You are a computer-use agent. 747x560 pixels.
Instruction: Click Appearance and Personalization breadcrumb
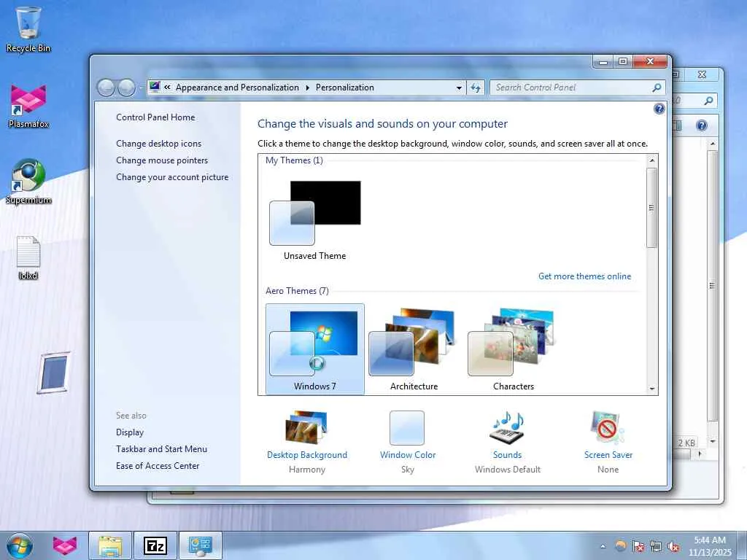pos(237,87)
